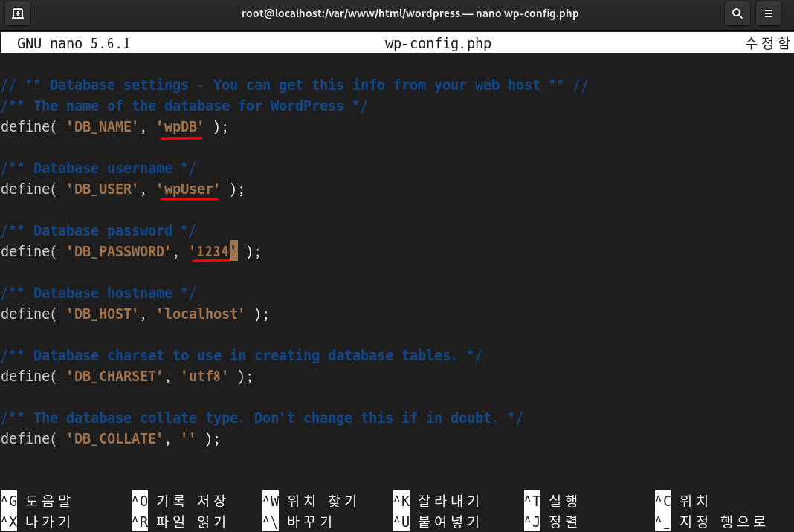Click the 수정함 modified status indicator
The image size is (794, 532).
click(766, 44)
